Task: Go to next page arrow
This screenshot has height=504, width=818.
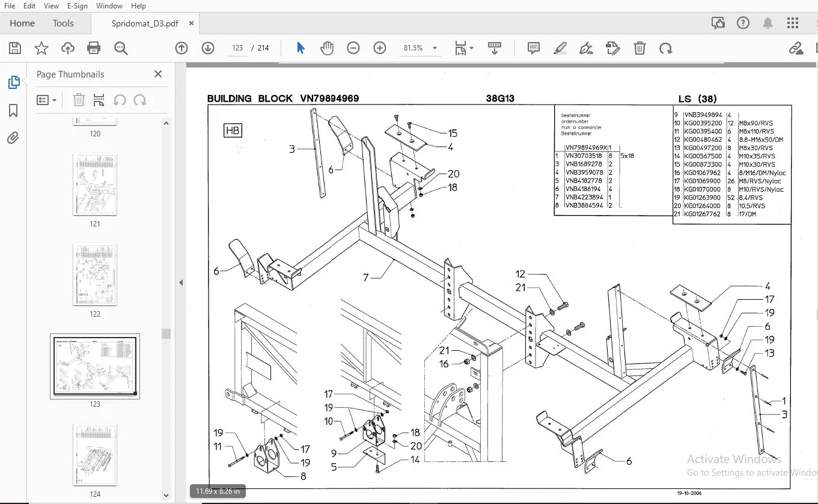Action: pyautogui.click(x=208, y=48)
